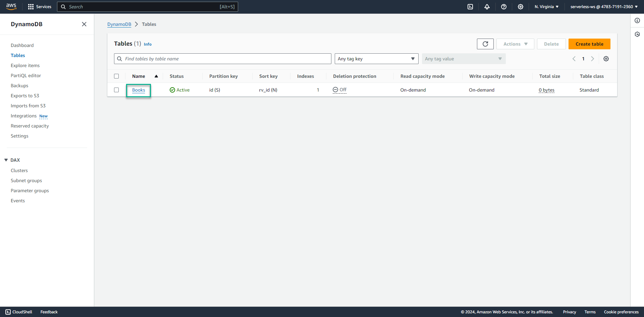
Task: Sort by Name using the arrow
Action: 156,76
